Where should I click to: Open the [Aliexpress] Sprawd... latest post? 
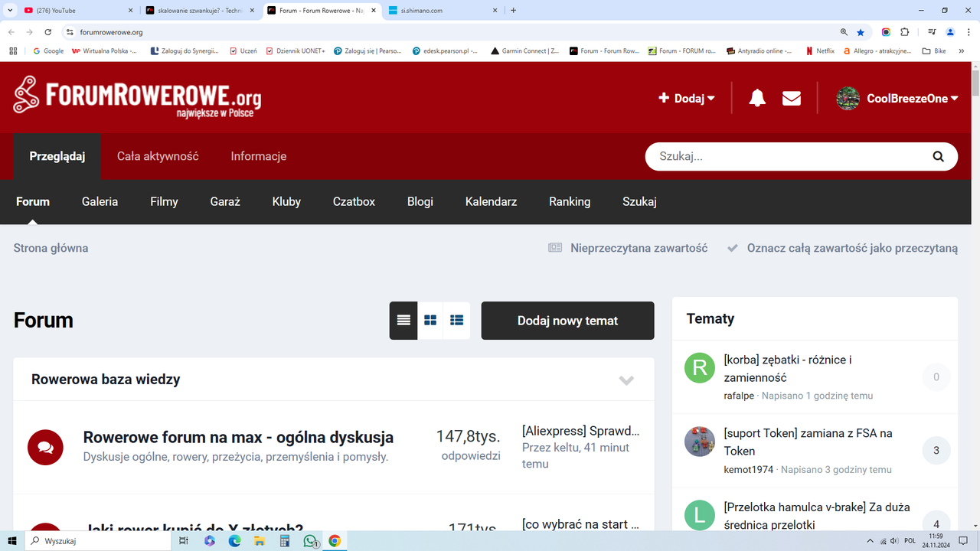(580, 431)
